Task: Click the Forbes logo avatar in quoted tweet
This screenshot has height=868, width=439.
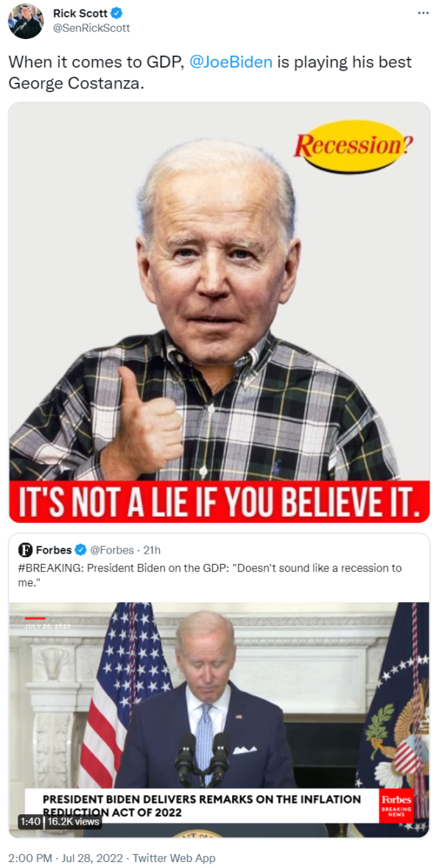Action: [x=25, y=550]
